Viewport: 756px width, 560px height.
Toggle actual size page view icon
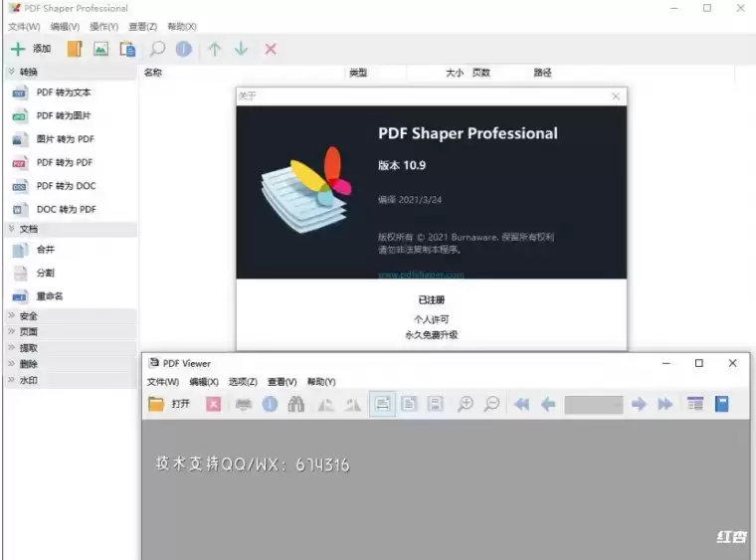click(x=435, y=404)
